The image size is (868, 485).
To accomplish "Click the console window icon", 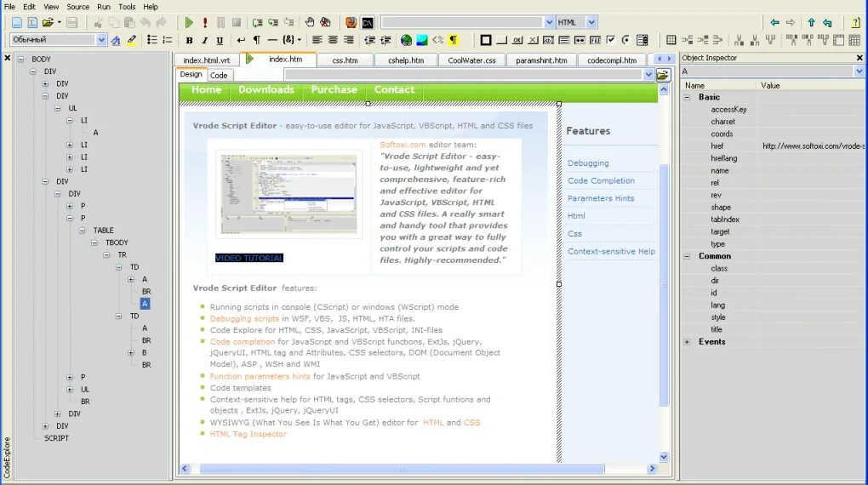I will pos(368,23).
